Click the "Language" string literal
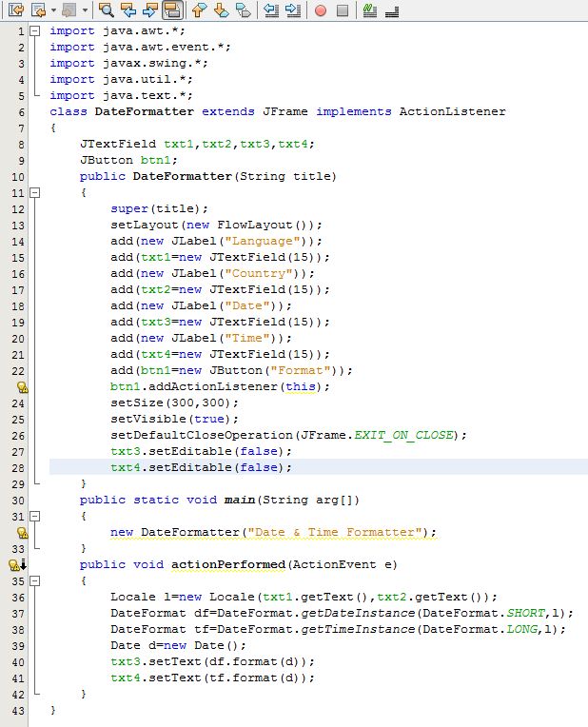This screenshot has width=588, height=727. 263,241
